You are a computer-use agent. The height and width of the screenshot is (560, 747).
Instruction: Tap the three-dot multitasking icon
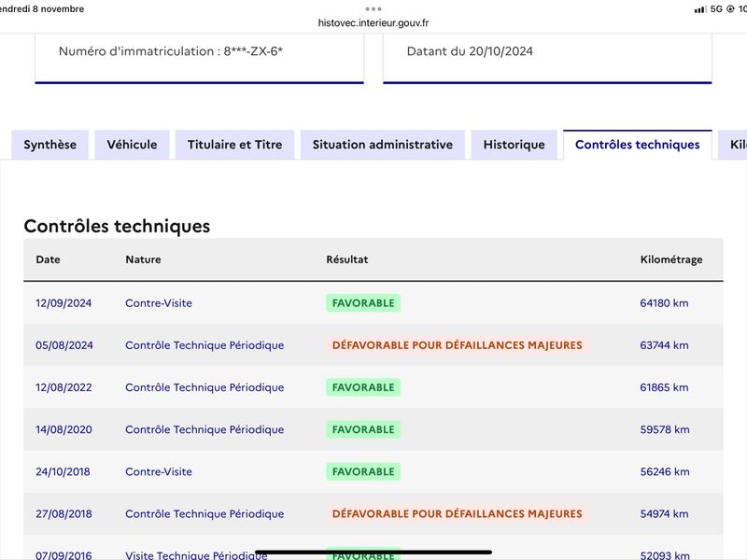(x=373, y=9)
